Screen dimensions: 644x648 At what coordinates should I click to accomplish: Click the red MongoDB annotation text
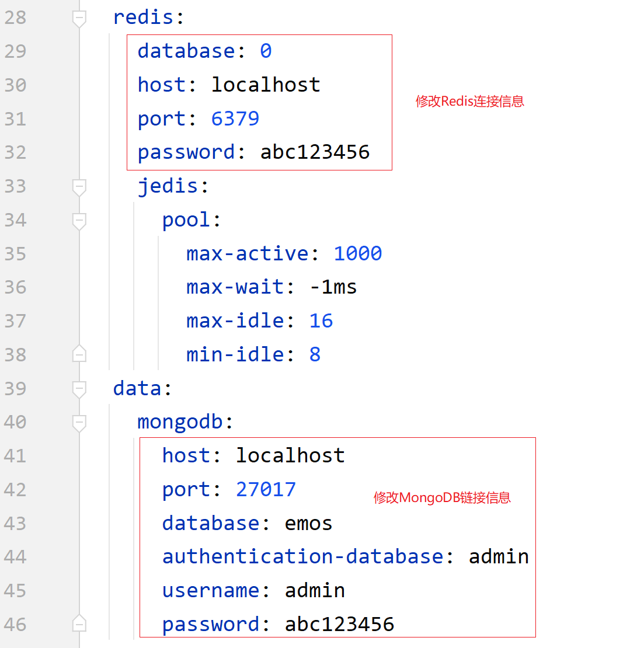[442, 497]
